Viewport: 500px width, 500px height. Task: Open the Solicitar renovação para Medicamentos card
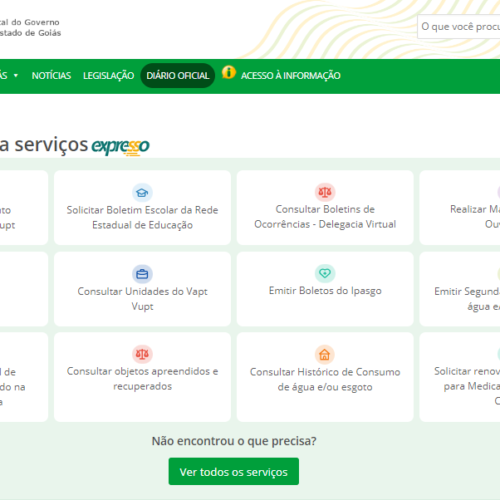(x=460, y=377)
